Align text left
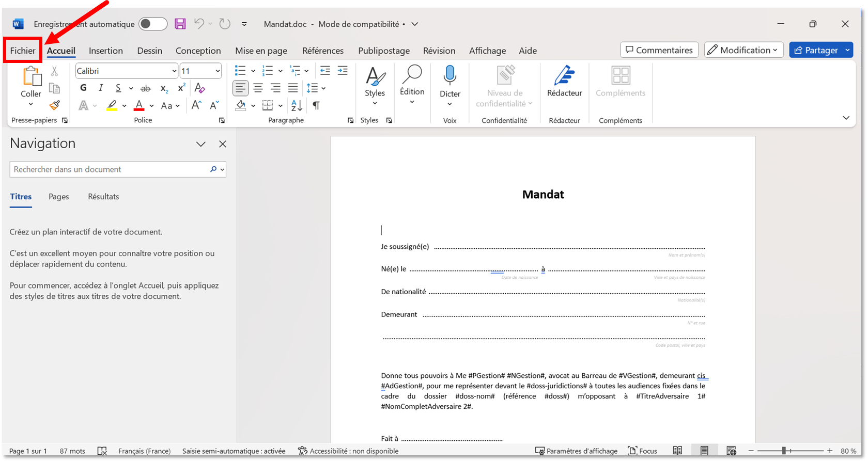Screen dimensions: 868x462 (x=240, y=88)
